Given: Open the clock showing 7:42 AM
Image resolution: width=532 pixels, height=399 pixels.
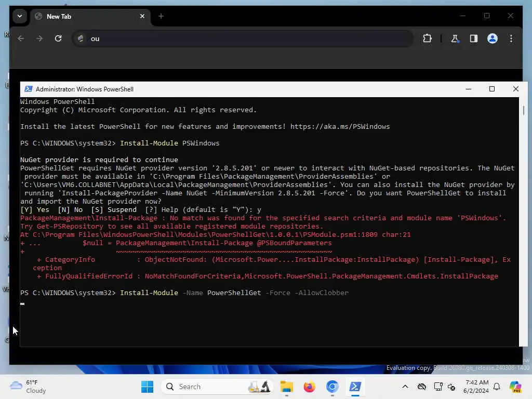Looking at the screenshot, I should point(476,387).
